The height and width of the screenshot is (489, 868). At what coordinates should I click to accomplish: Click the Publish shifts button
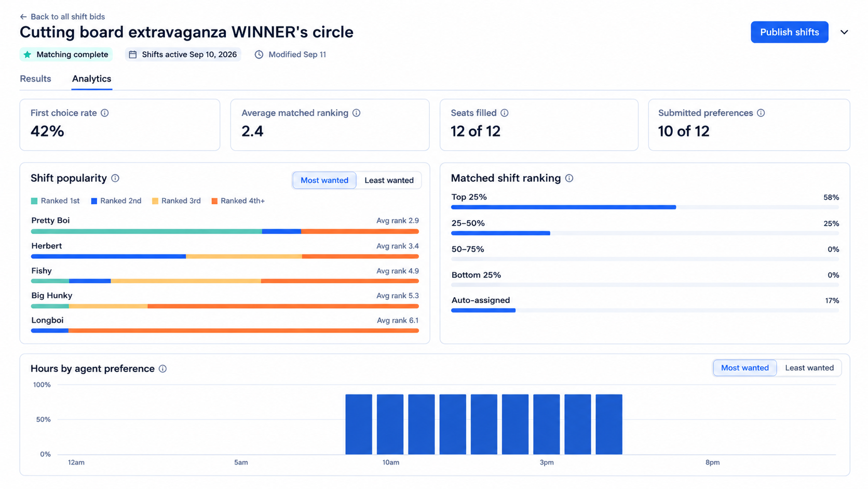point(790,32)
